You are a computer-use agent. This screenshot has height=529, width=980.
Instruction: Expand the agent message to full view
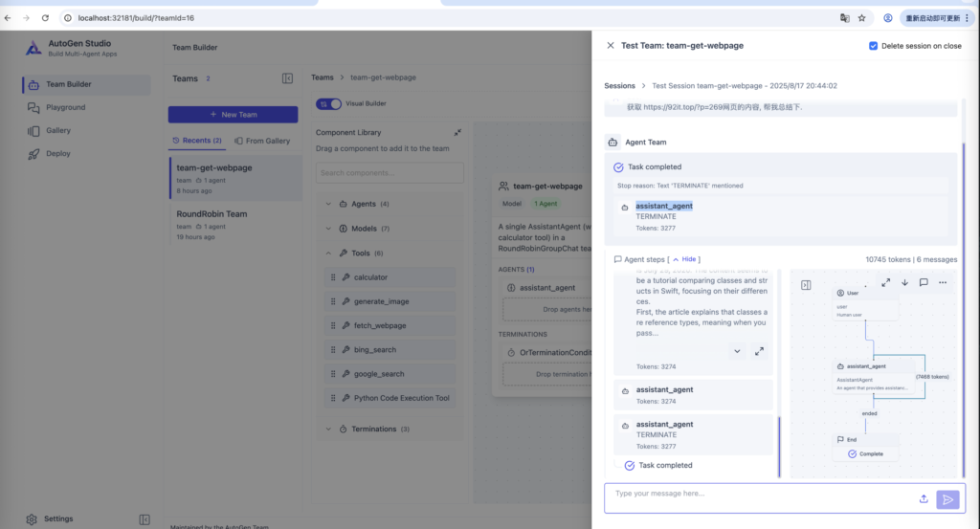[759, 352]
